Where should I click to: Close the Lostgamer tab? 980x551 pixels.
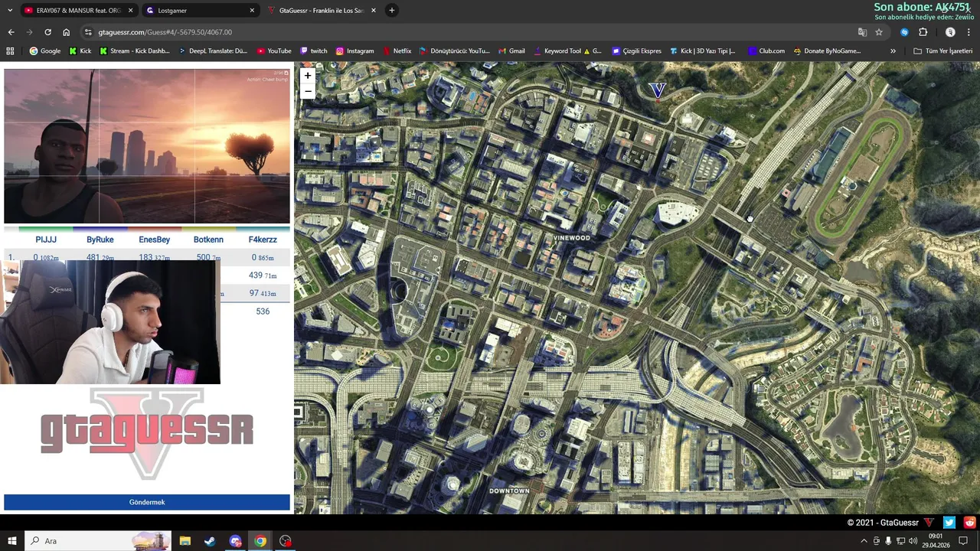click(252, 11)
